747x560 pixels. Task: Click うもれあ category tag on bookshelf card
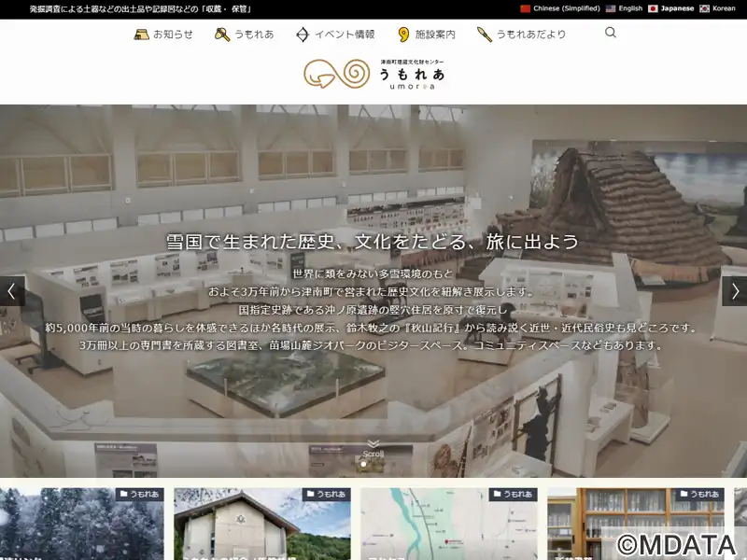[699, 495]
